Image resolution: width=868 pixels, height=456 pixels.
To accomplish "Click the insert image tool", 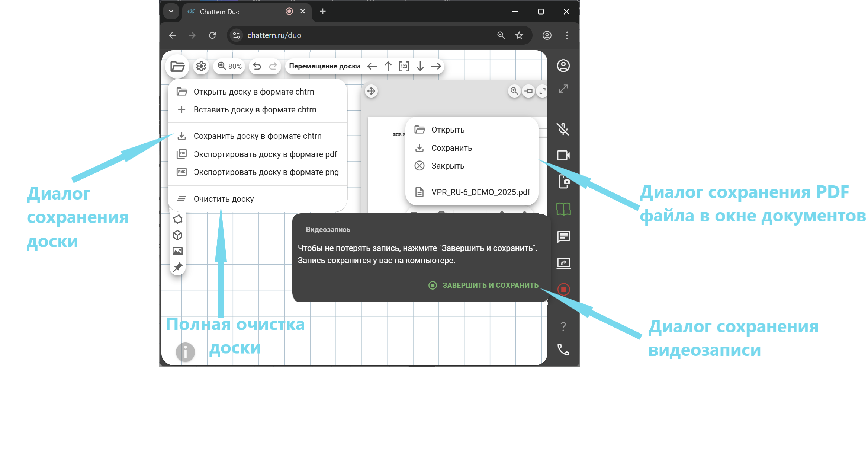I will pos(178,251).
